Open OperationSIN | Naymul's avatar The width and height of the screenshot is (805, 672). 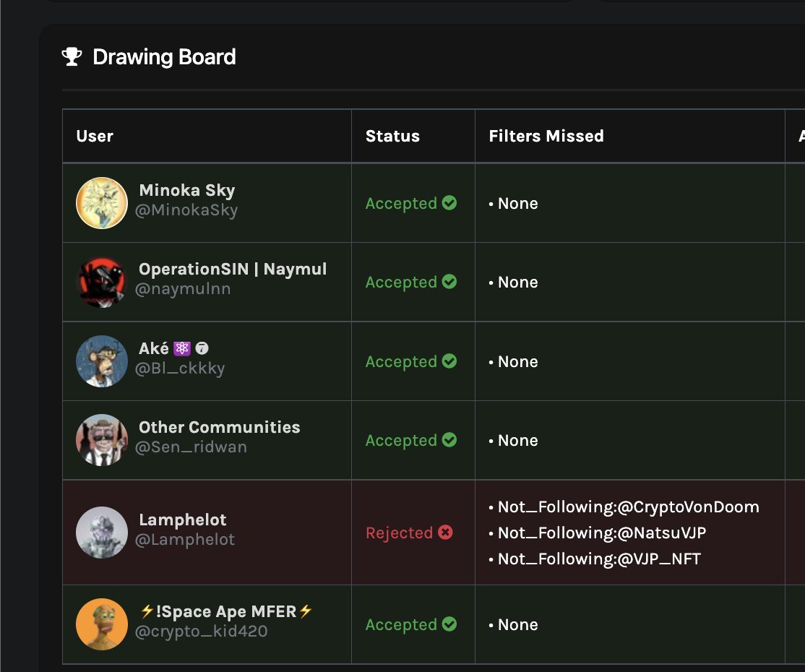point(102,282)
